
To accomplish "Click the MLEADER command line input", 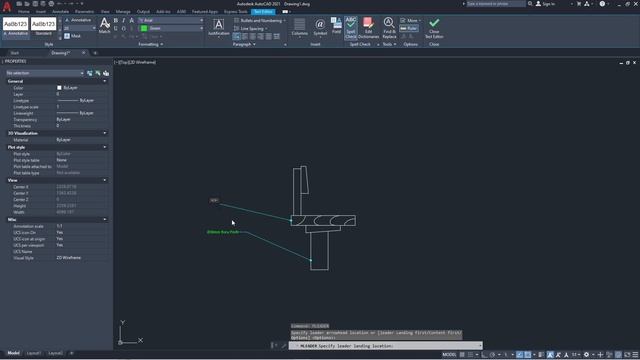I will pyautogui.click(x=386, y=346).
